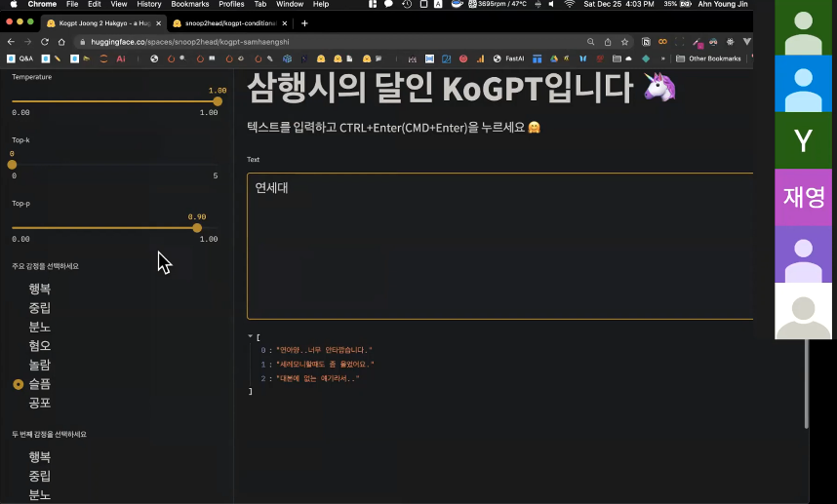The image size is (837, 504).
Task: Open the File menu
Action: pos(72,4)
